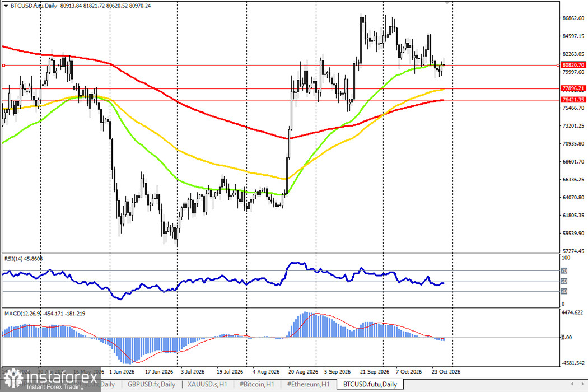588x392 pixels.
Task: Click the 20 Aug 2026 date label
Action: pos(303,372)
